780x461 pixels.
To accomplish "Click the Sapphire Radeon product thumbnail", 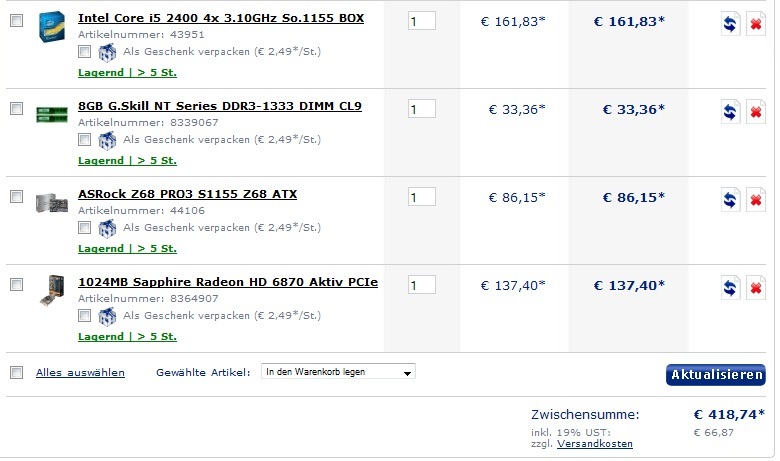I will tap(50, 290).
